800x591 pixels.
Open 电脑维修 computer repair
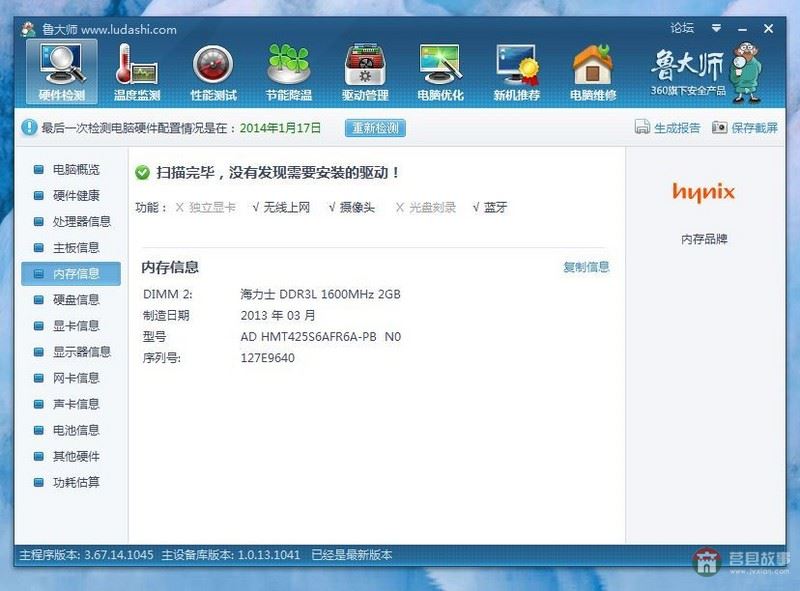(593, 71)
